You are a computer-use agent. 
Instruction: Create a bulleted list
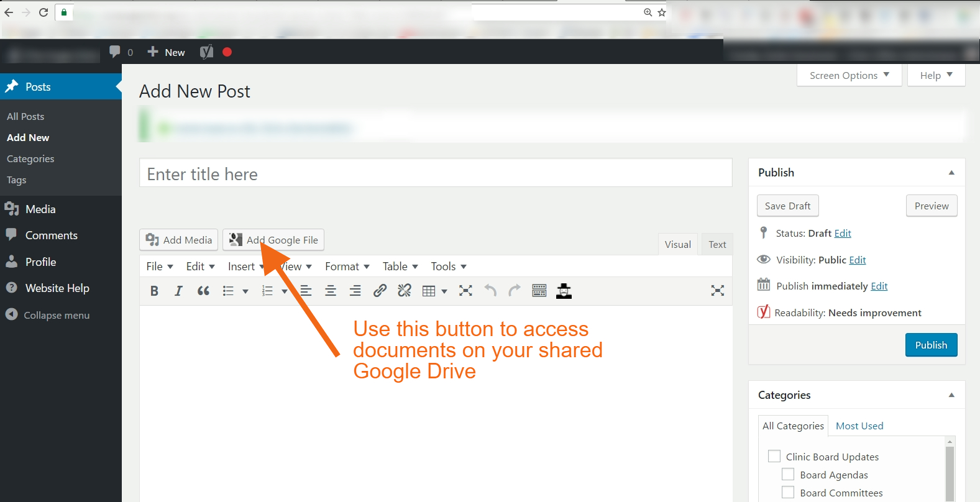click(228, 291)
